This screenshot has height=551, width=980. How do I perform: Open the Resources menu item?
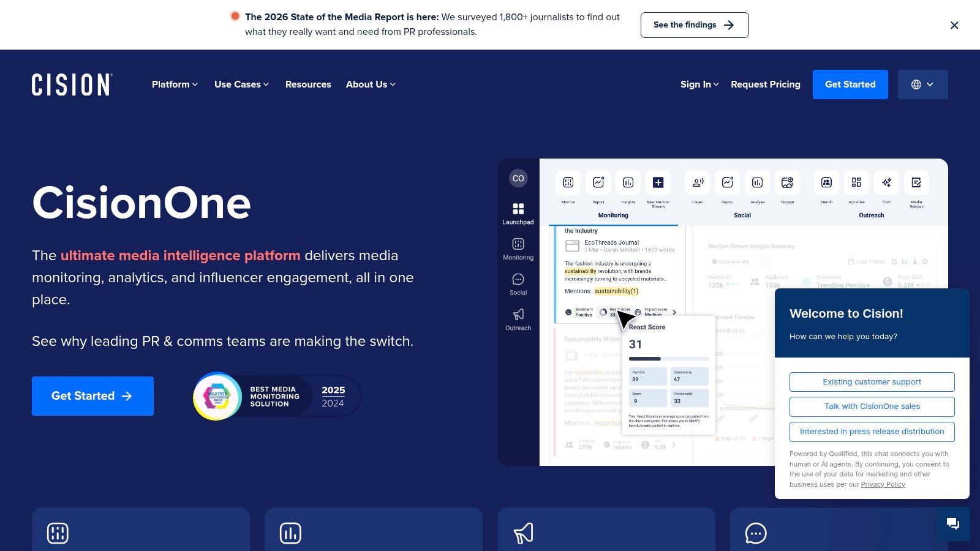click(x=308, y=84)
